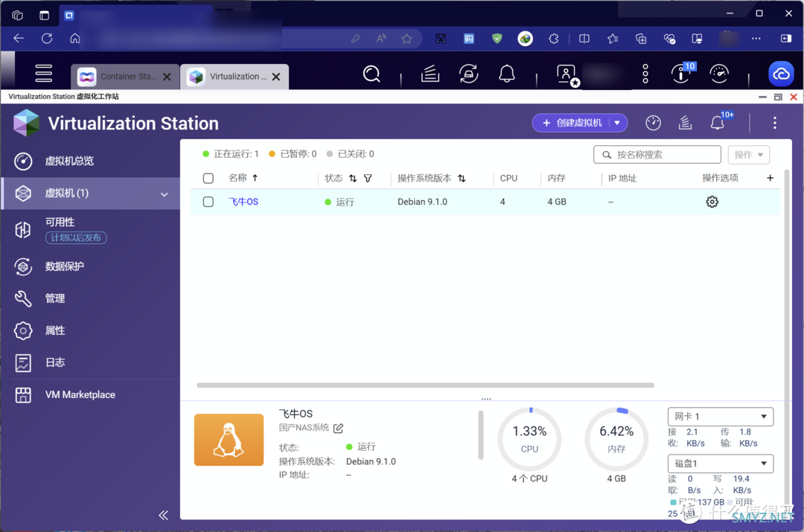Filter by 状态 funnel icon
Screen dimensions: 804x532
[x=368, y=179]
